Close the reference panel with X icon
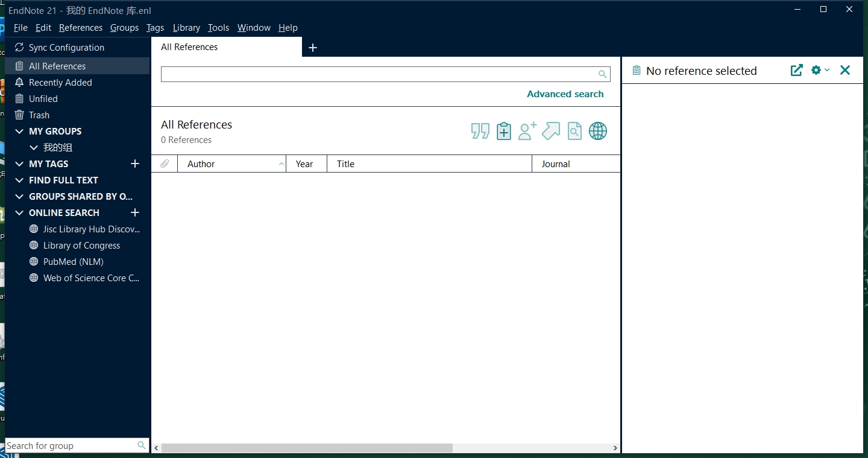The width and height of the screenshot is (868, 458). point(845,70)
